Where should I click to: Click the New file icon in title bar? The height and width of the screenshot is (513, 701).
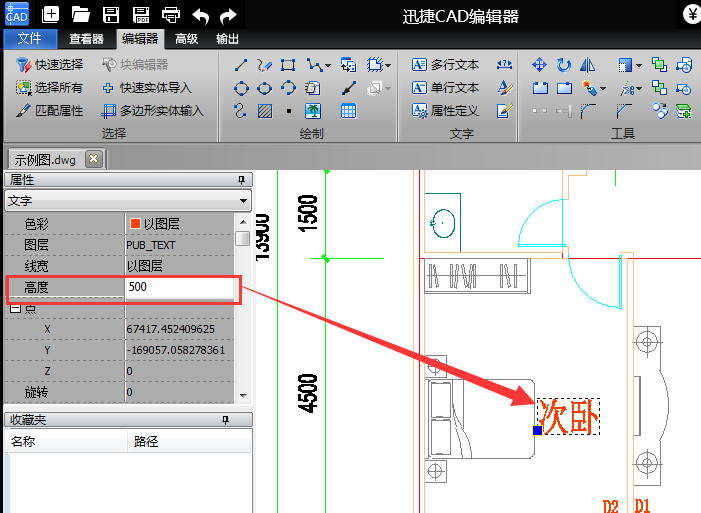50,15
